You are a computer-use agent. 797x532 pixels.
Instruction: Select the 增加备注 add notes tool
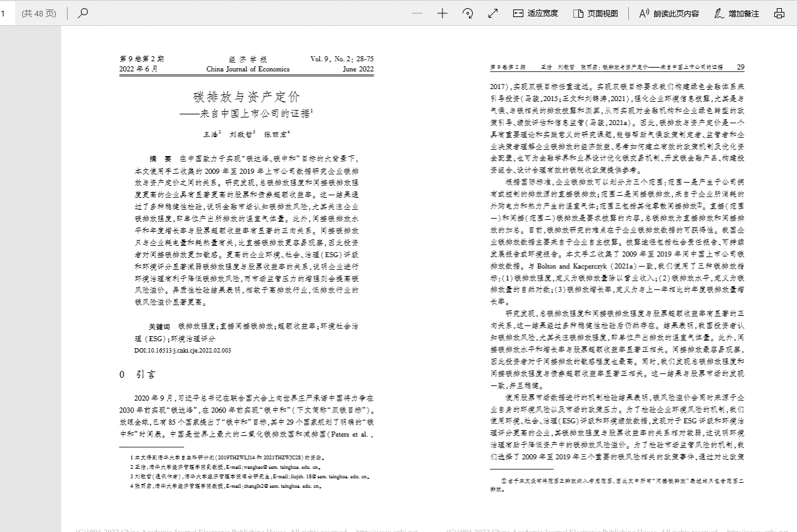(x=737, y=13)
